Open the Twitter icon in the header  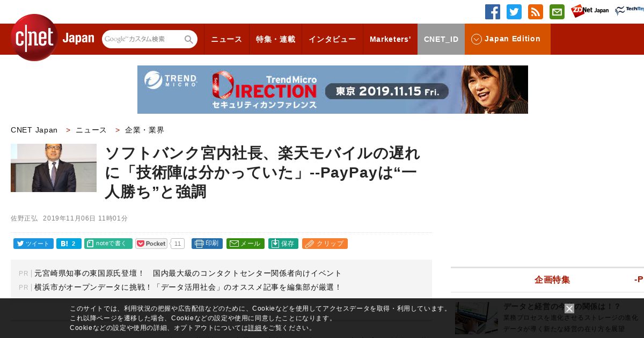(514, 12)
